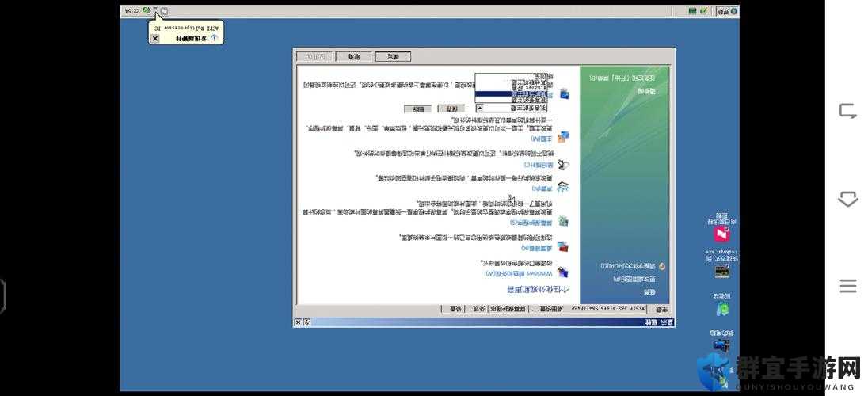
Task: Switch to the 主题 tab
Action: click(661, 309)
